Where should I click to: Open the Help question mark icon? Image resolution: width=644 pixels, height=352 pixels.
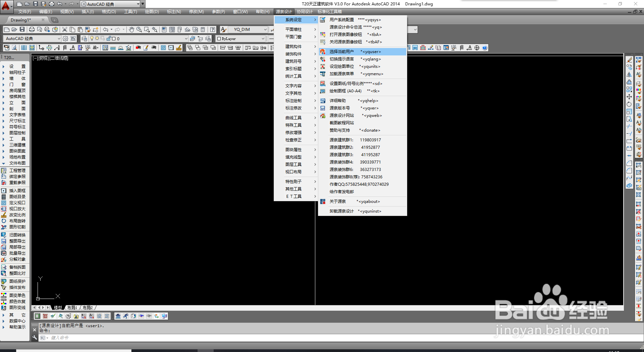pyautogui.click(x=213, y=30)
